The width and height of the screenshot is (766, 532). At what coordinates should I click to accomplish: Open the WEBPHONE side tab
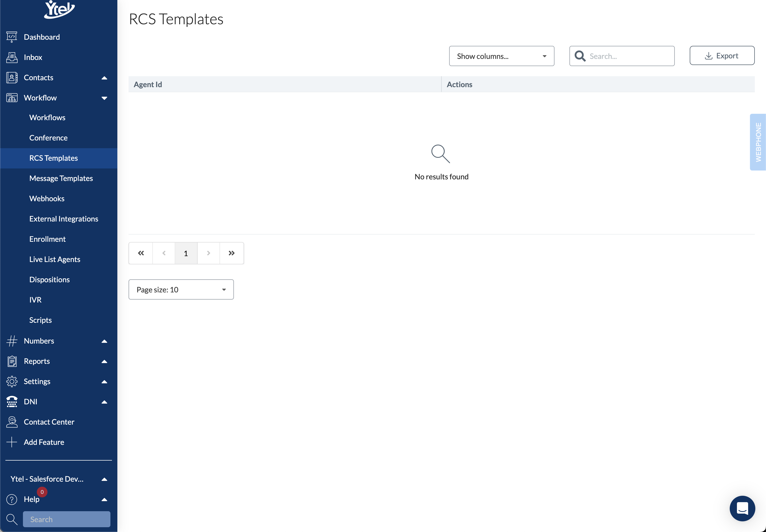point(758,142)
